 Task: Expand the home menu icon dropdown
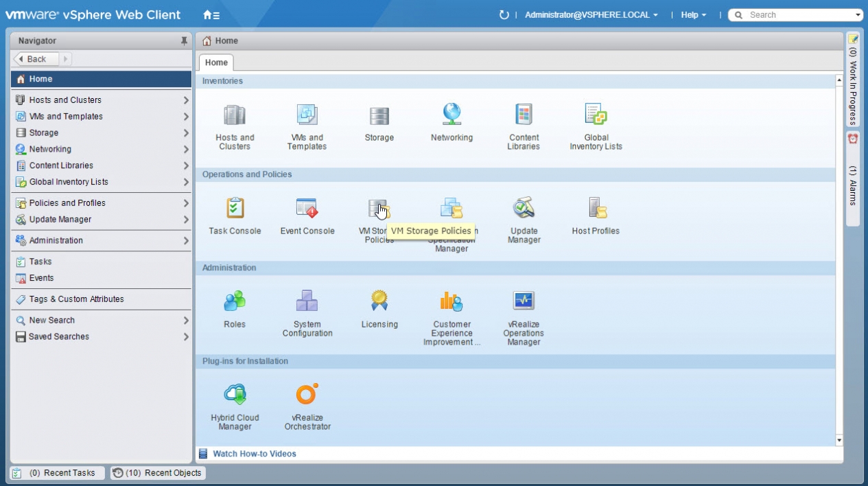pyautogui.click(x=211, y=14)
